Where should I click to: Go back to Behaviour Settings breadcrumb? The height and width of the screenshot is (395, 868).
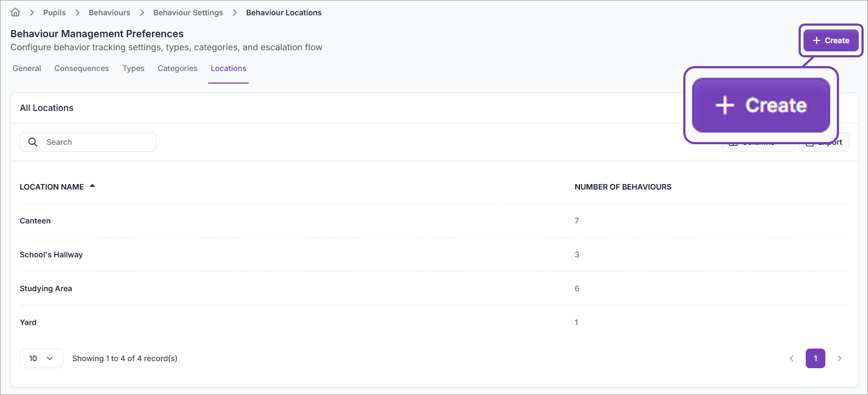click(188, 13)
